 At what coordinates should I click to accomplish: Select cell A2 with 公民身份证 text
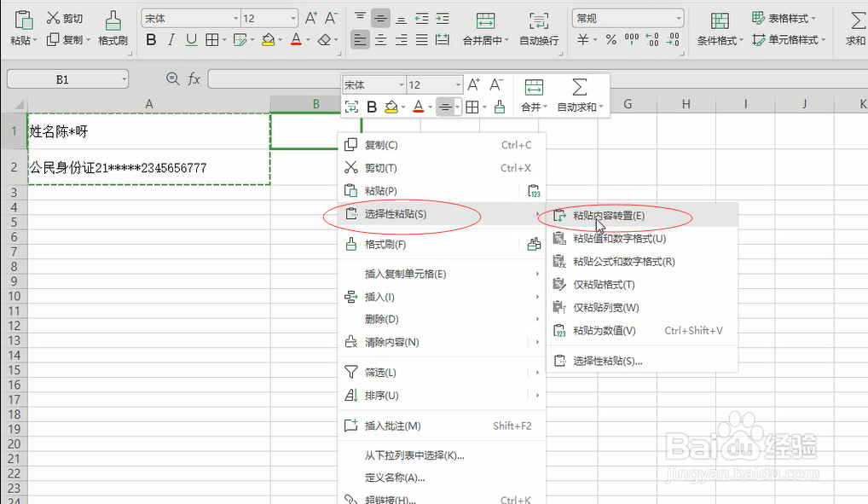(x=149, y=167)
